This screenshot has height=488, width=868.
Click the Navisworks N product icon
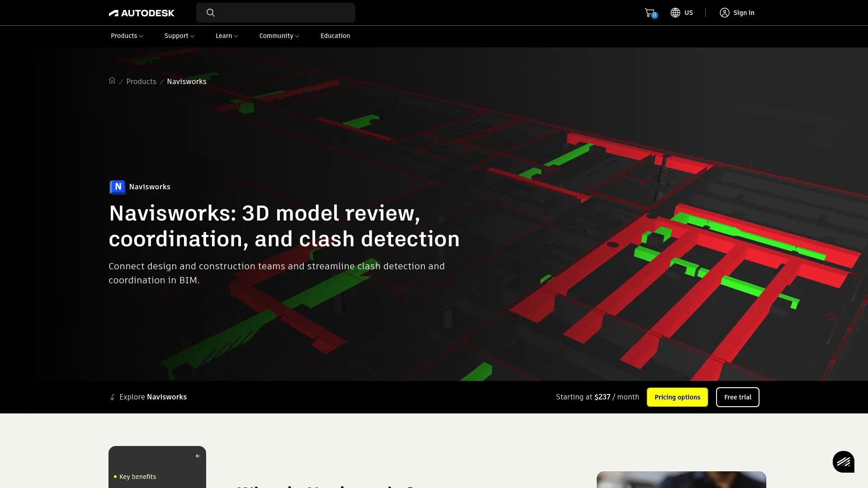(x=118, y=187)
